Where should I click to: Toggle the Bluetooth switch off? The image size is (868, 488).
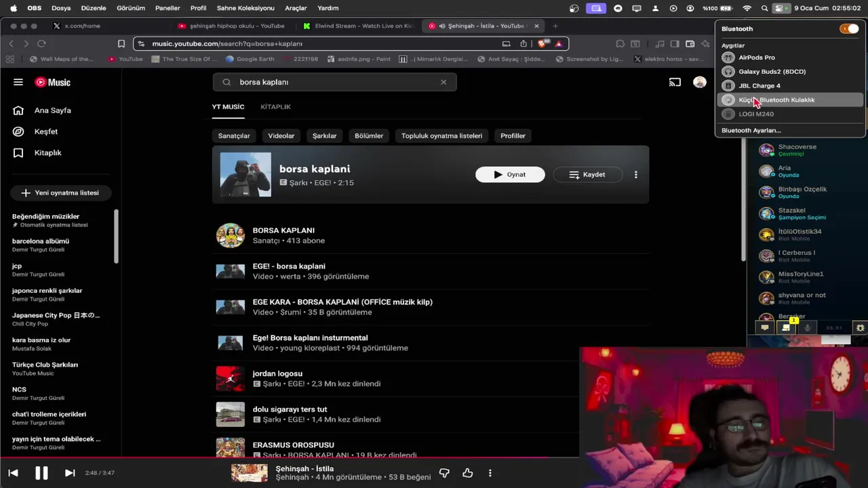click(x=849, y=28)
